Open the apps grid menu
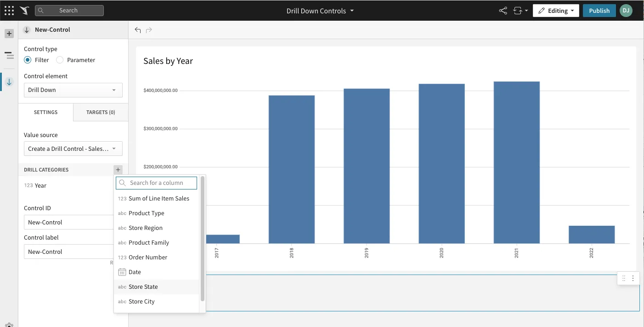The height and width of the screenshot is (327, 644). pos(9,10)
